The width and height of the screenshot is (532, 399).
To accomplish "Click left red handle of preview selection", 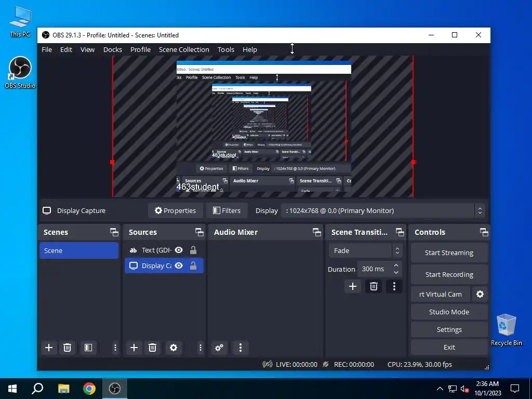I will pyautogui.click(x=112, y=162).
